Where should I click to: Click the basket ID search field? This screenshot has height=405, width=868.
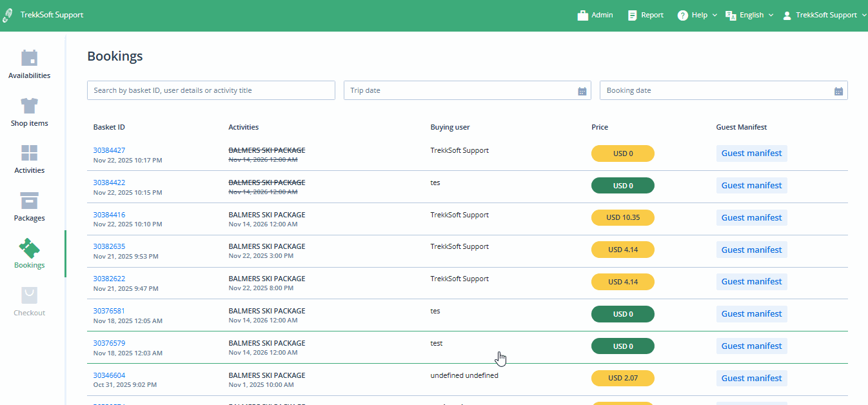pyautogui.click(x=211, y=91)
